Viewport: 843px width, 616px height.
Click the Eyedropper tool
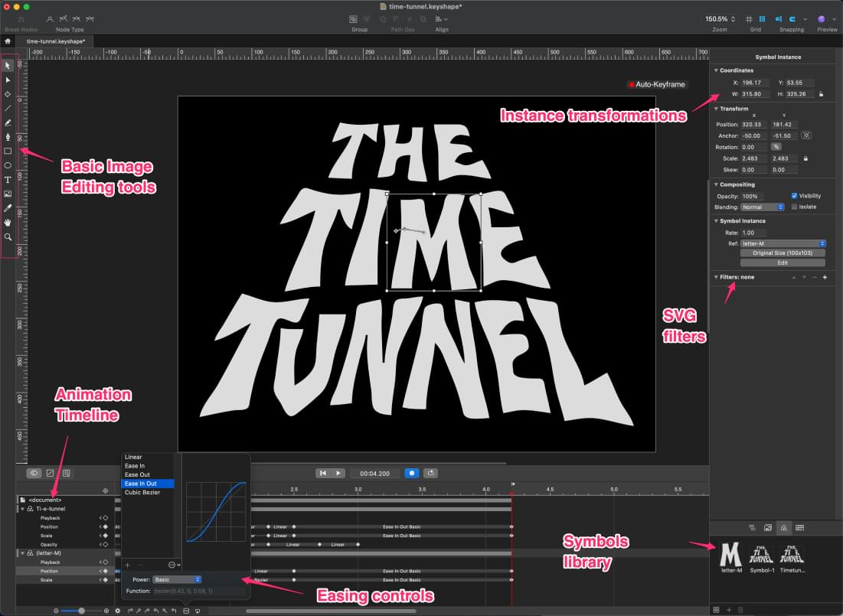pyautogui.click(x=8, y=208)
